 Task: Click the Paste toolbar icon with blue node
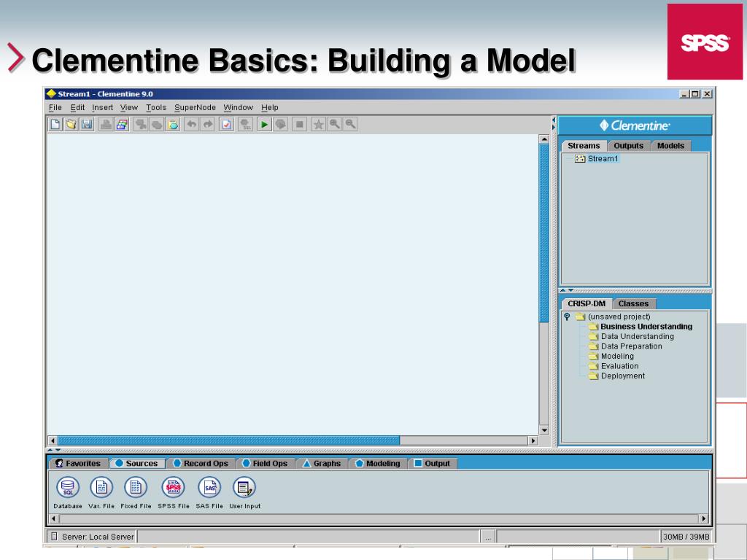[173, 124]
